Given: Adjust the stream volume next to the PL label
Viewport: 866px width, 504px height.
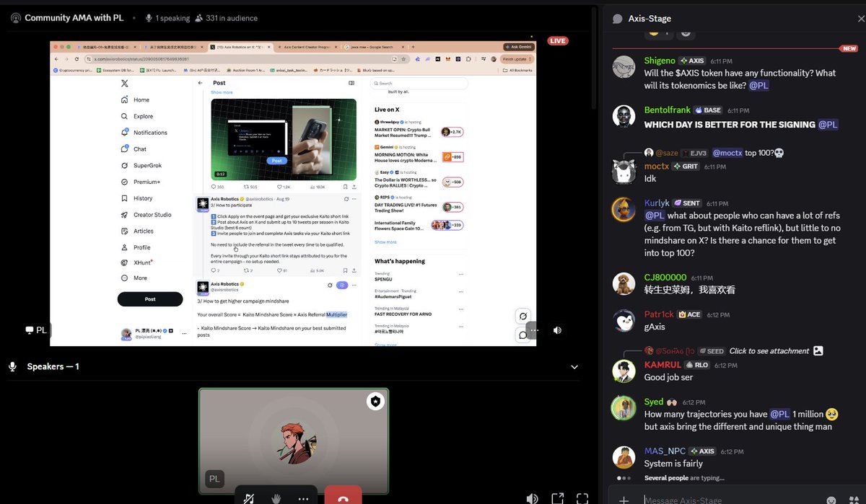Looking at the screenshot, I should (x=557, y=330).
